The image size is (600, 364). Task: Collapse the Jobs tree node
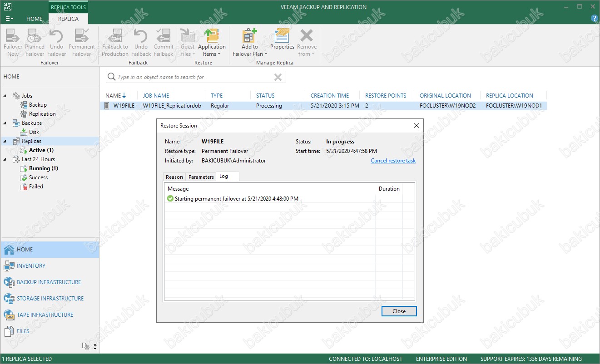pos(5,96)
